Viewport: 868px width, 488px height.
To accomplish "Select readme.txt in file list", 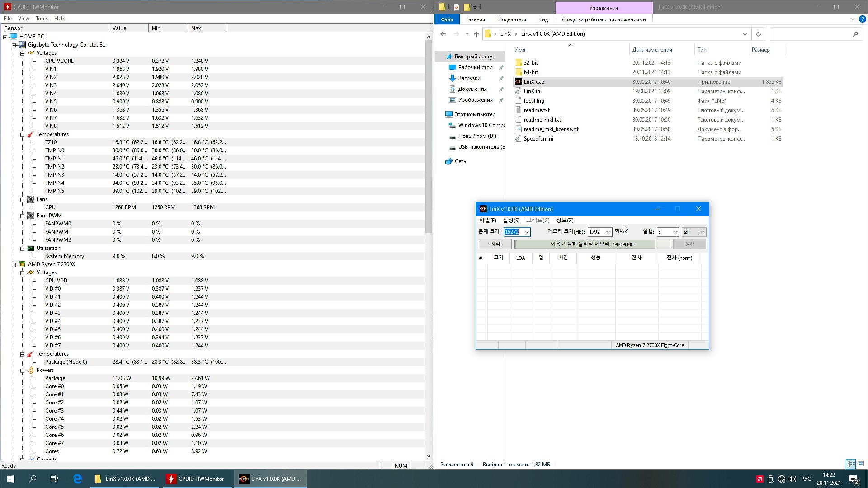I will (x=537, y=110).
